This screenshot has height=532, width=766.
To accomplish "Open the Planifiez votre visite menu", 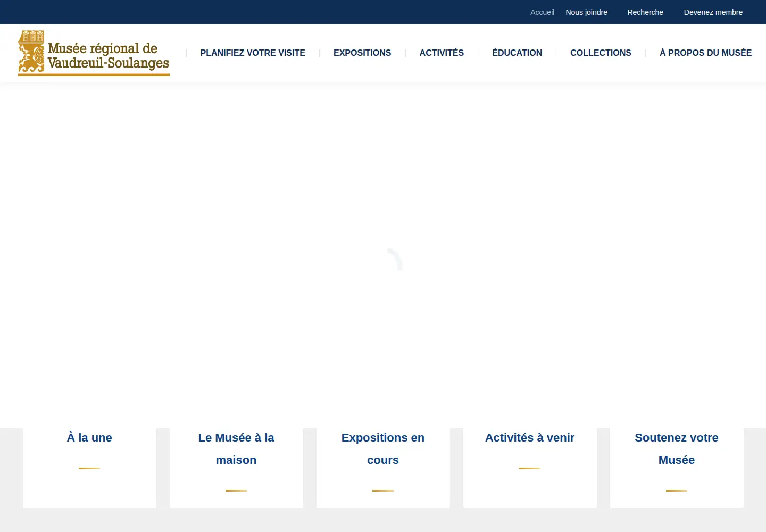I will point(253,53).
